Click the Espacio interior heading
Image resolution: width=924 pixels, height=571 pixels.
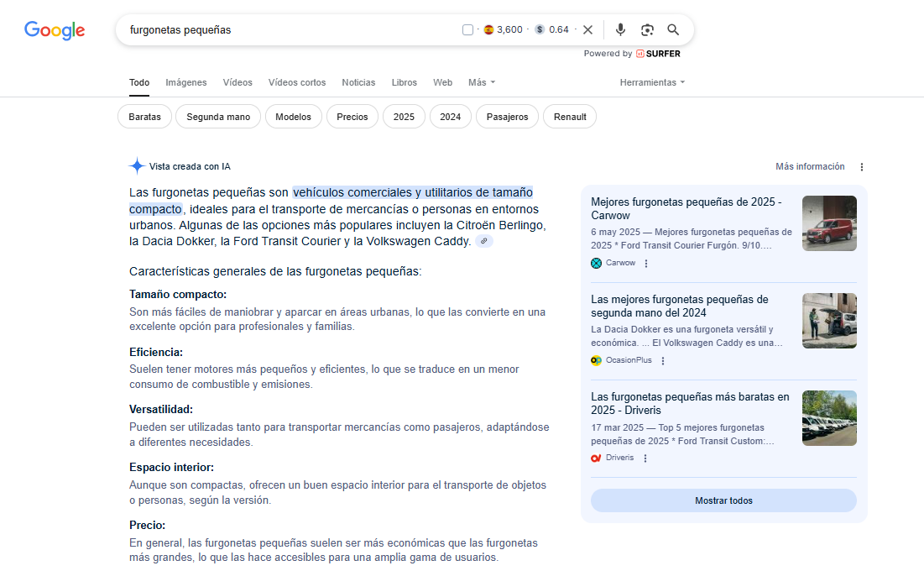[171, 467]
